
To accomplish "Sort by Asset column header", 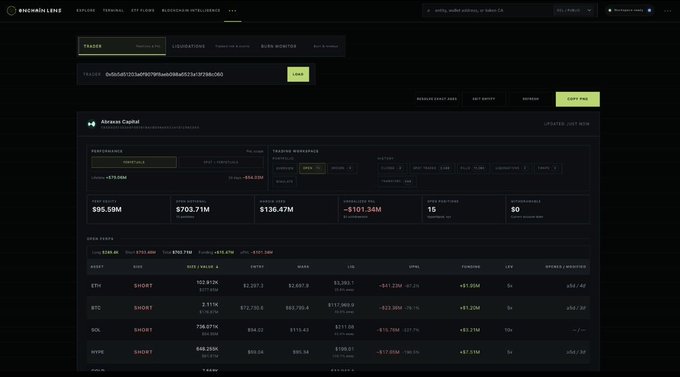I will [x=97, y=267].
